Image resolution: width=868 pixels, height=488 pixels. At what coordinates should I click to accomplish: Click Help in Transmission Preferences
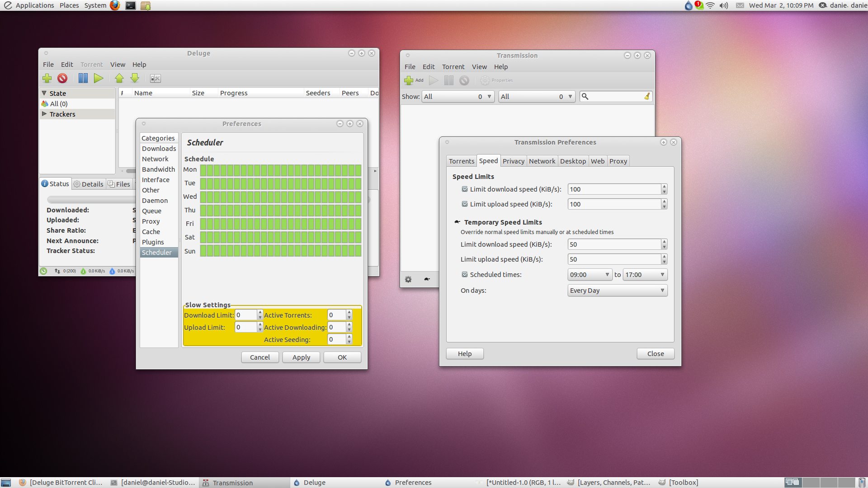[x=465, y=354]
